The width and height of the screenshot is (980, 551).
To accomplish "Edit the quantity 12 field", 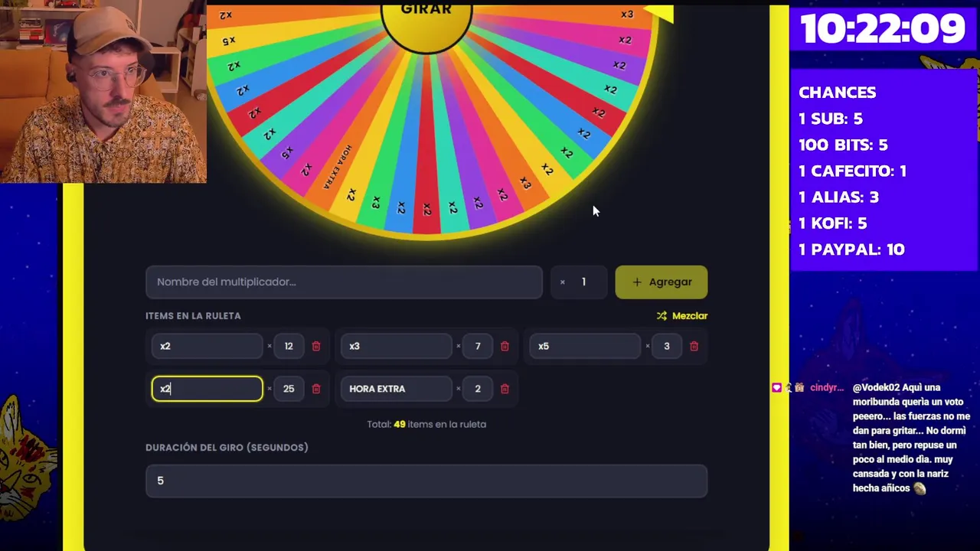I will [x=289, y=346].
